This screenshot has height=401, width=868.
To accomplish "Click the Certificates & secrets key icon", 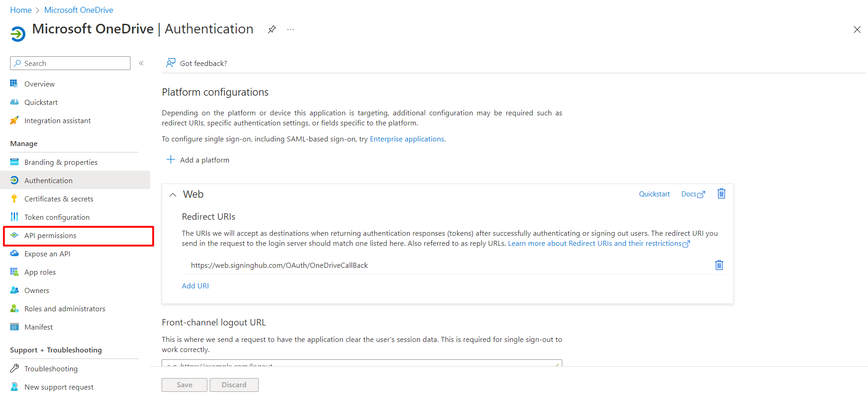I will point(15,199).
